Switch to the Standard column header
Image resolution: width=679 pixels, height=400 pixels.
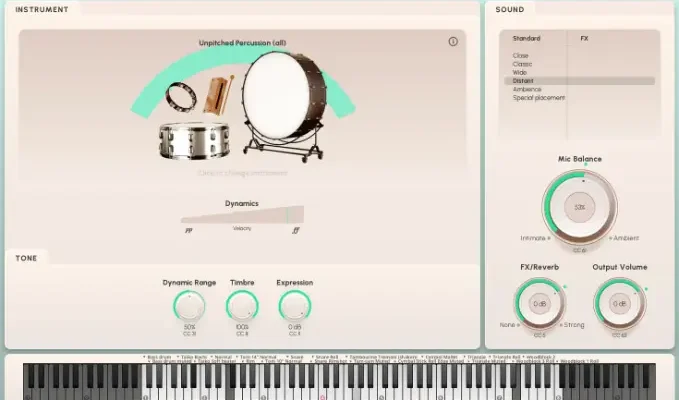(526, 38)
